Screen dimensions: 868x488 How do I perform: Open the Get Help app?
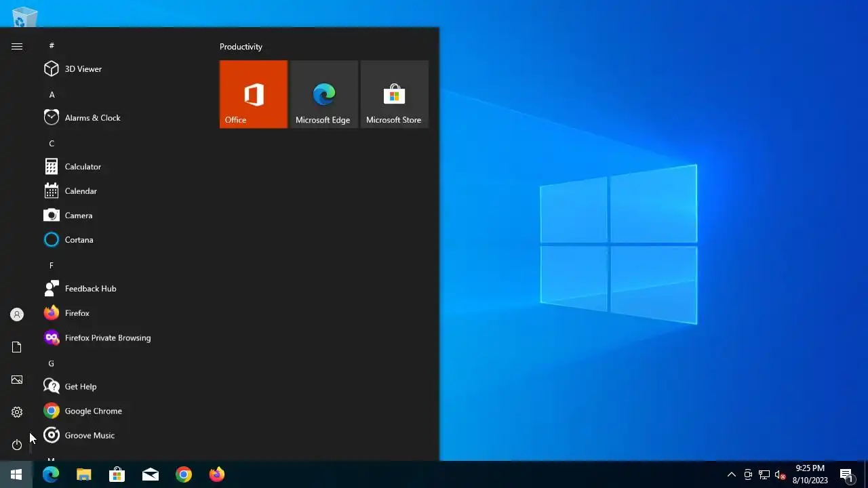[122, 386]
